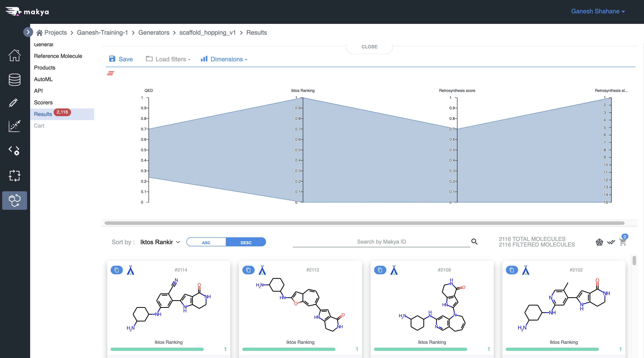Copy molecule #2114 with copy icon

[x=116, y=270]
